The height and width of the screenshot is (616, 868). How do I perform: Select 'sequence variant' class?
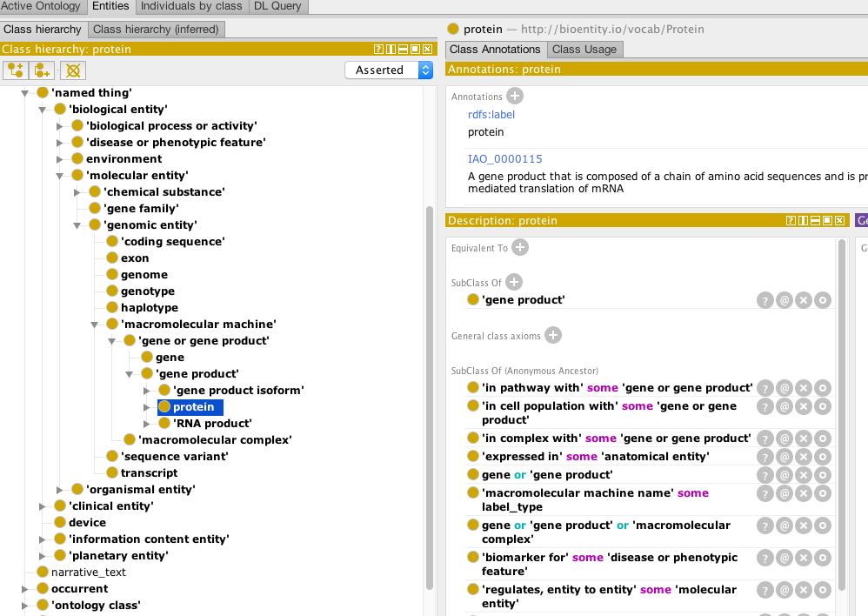coord(174,457)
